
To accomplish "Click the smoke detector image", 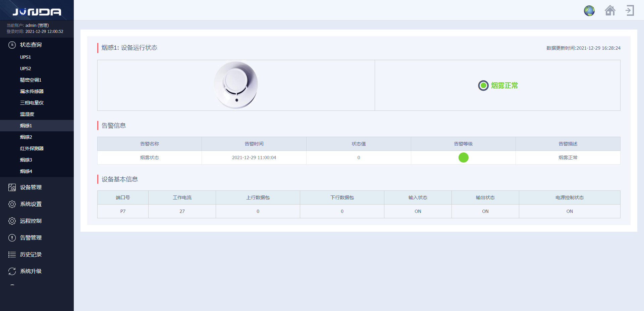I will pos(236,85).
